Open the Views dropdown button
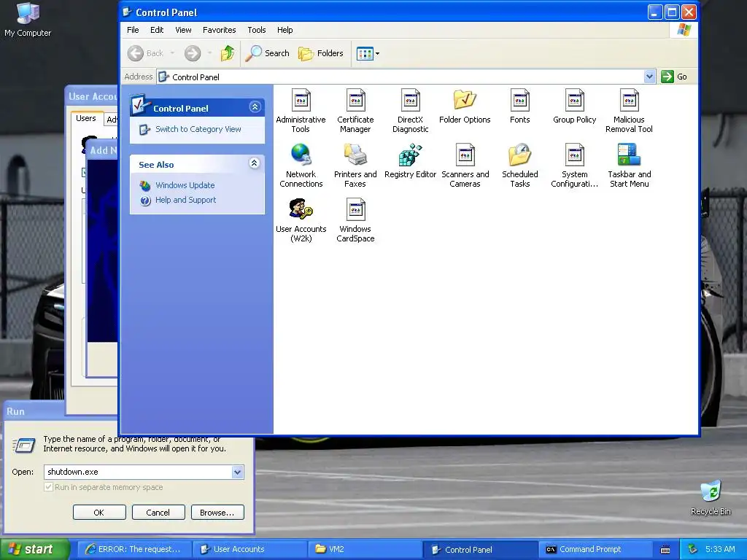This screenshot has height=560, width=747. click(368, 53)
